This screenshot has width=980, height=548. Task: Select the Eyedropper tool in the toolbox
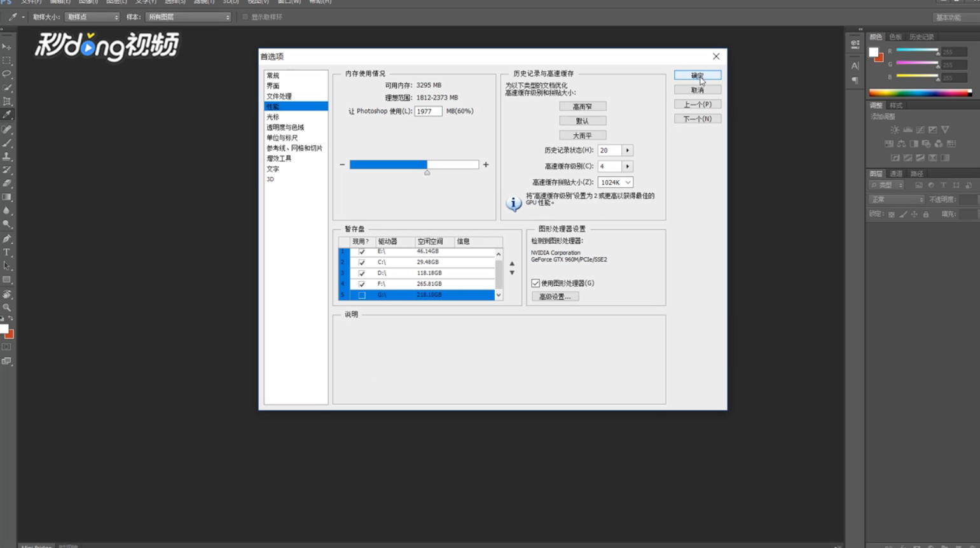tap(7, 115)
